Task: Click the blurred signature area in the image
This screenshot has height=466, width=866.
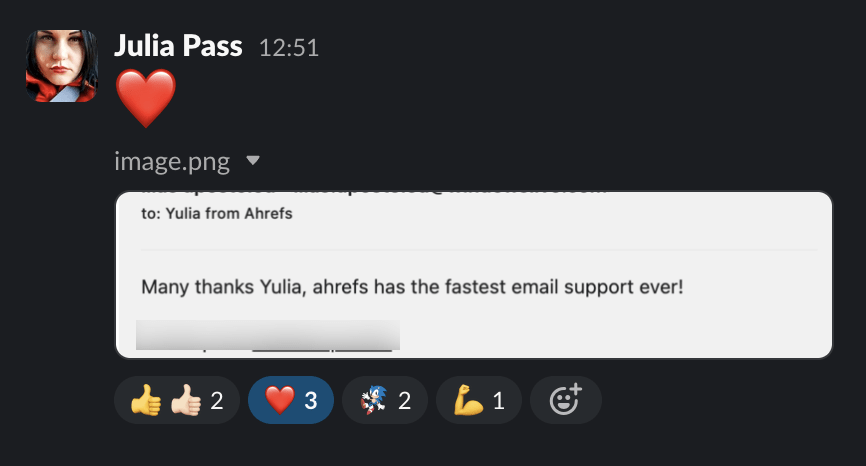Action: point(267,334)
